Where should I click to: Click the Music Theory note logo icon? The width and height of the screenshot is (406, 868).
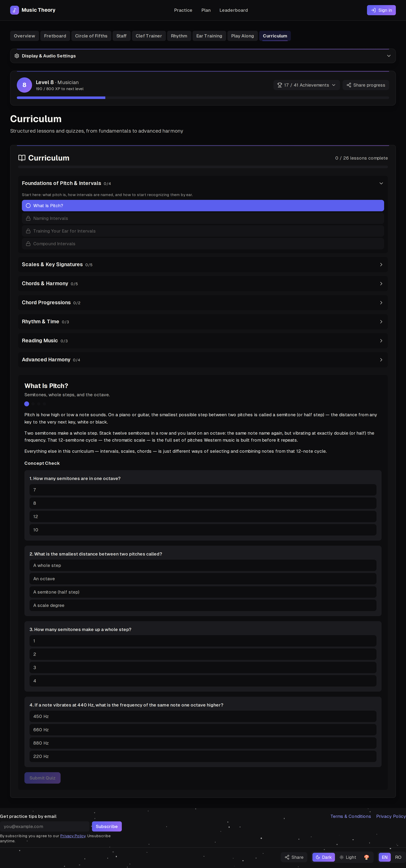tap(14, 10)
